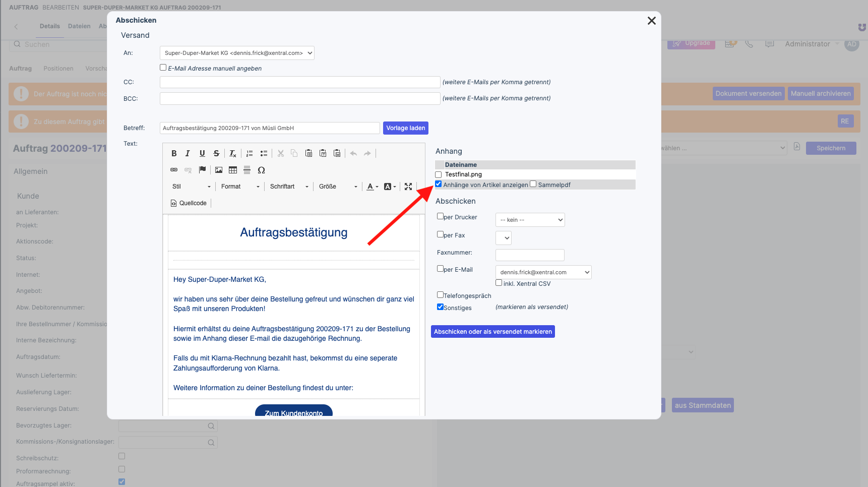868x487 pixels.
Task: Switch to the Dateien tab in background
Action: coord(79,26)
